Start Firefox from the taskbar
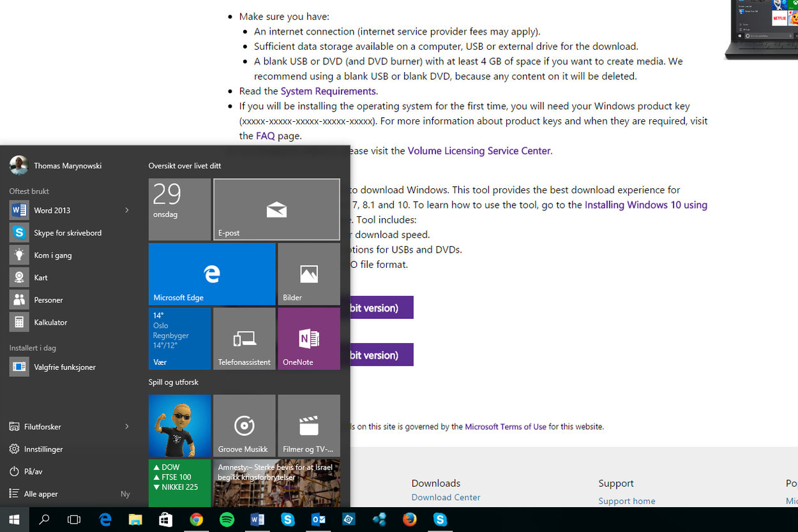Screen dimensions: 798x532 click(410, 519)
